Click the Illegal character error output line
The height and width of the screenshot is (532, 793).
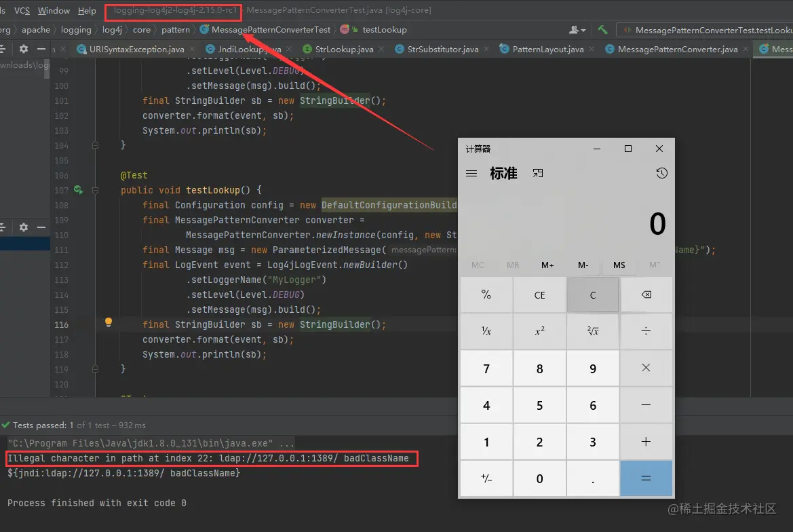pos(208,458)
